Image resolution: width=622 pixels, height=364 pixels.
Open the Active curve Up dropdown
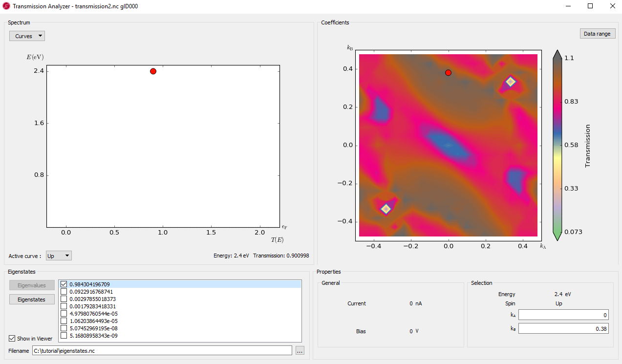59,256
